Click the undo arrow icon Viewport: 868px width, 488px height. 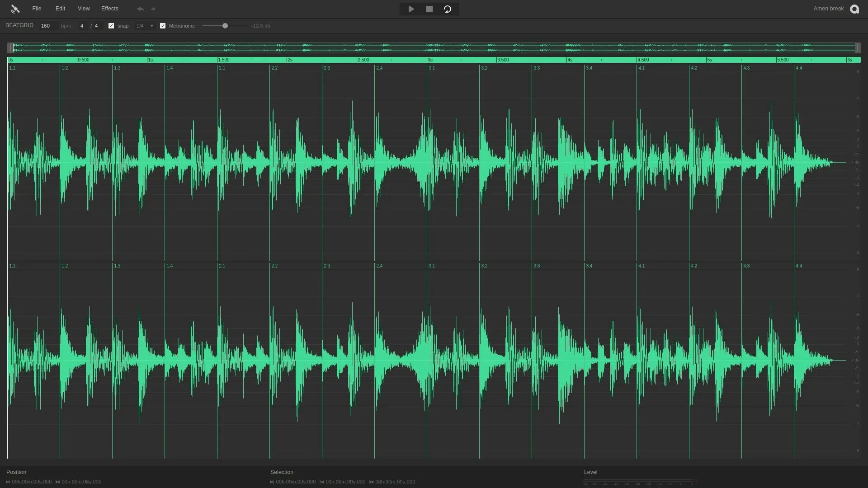pyautogui.click(x=141, y=9)
